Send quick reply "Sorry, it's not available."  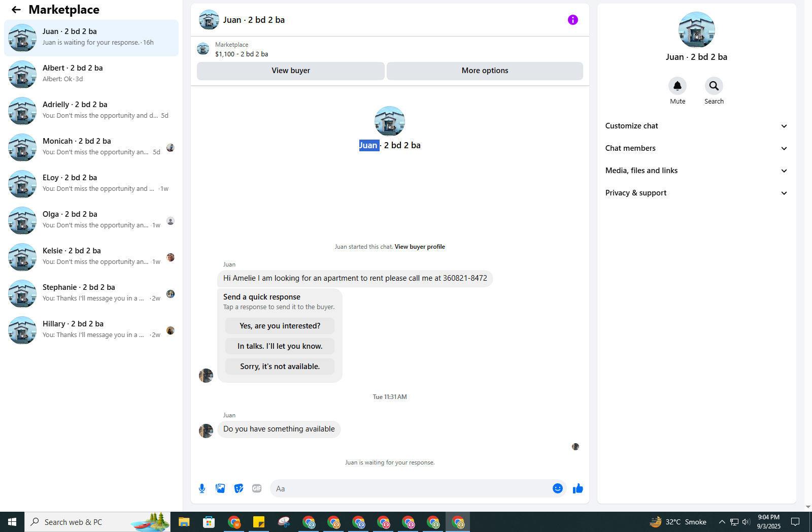(x=280, y=367)
